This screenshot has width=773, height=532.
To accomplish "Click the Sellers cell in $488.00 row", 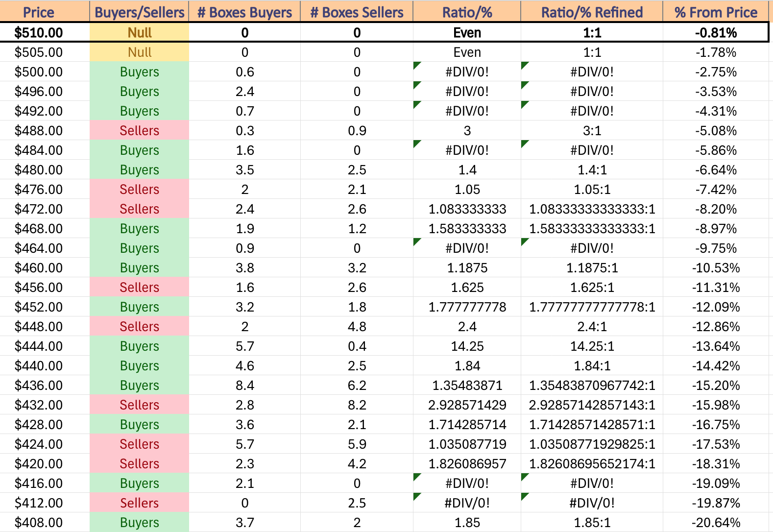I will tap(139, 130).
